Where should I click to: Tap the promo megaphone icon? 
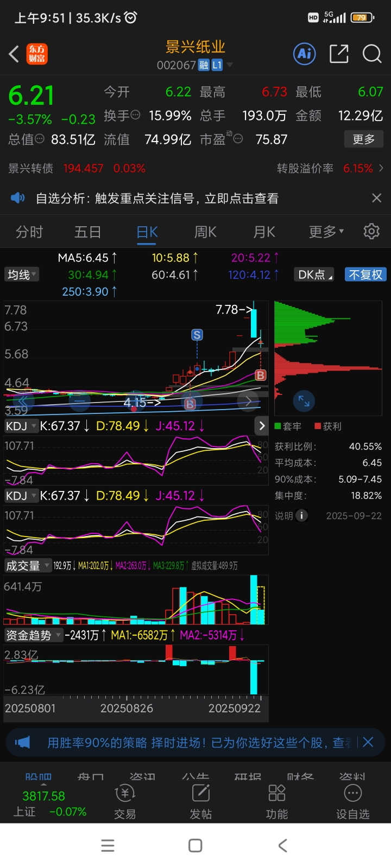[x=23, y=742]
